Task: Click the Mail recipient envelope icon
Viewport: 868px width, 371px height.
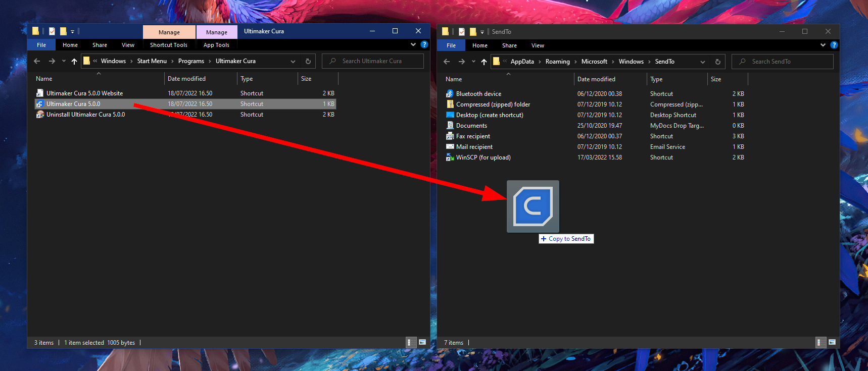Action: tap(450, 147)
